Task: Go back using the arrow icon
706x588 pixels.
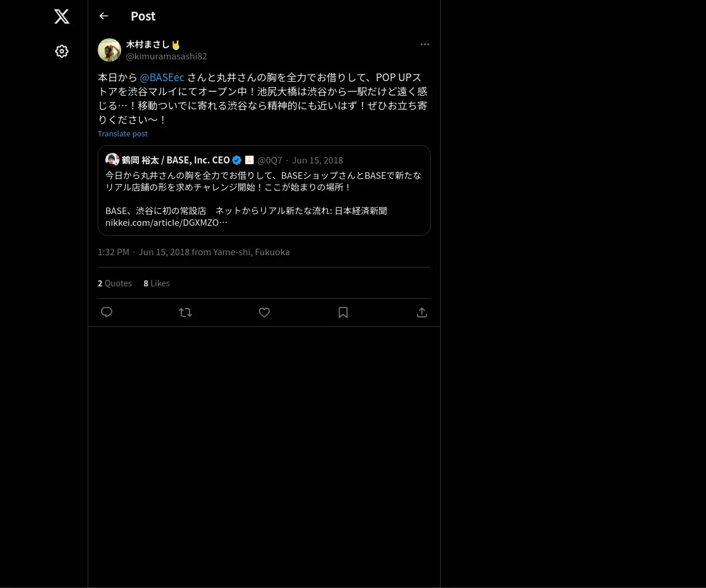Action: pos(104,16)
